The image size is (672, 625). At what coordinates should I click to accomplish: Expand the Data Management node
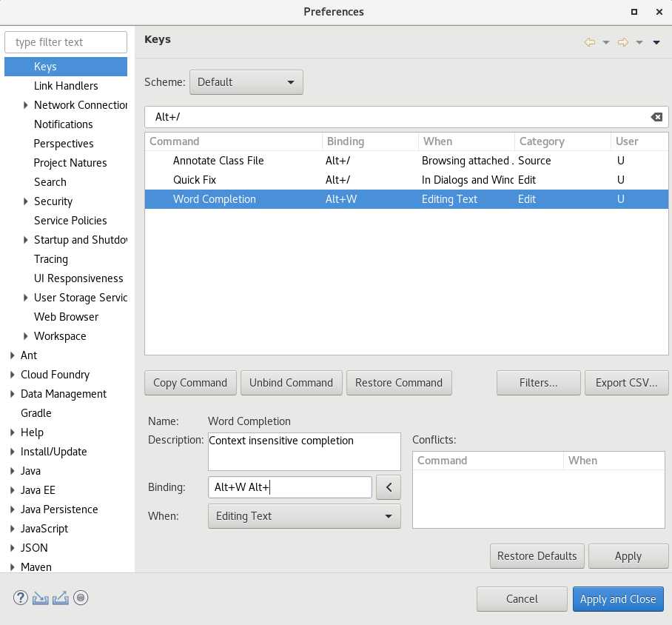pyautogui.click(x=13, y=394)
